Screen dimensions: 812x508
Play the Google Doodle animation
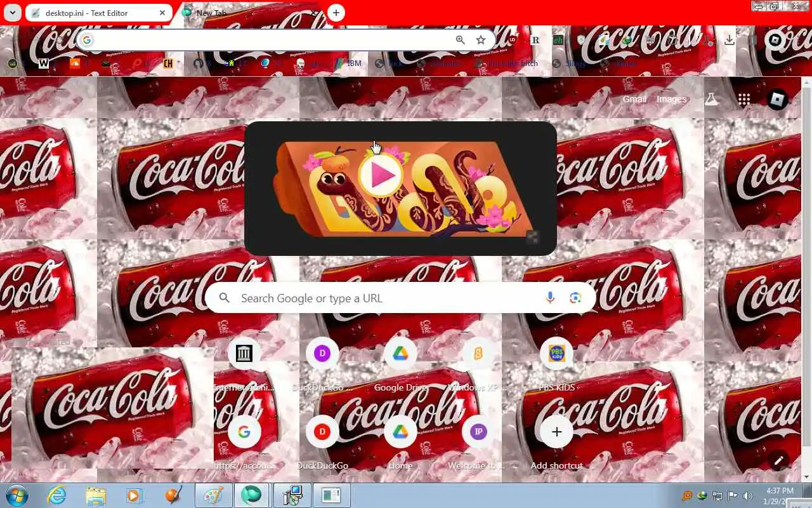(x=380, y=175)
